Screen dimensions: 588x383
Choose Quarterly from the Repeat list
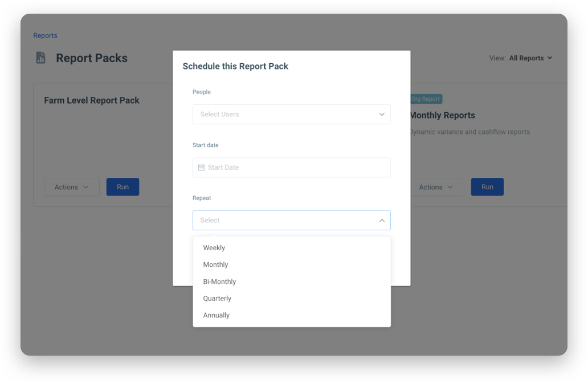291,298
